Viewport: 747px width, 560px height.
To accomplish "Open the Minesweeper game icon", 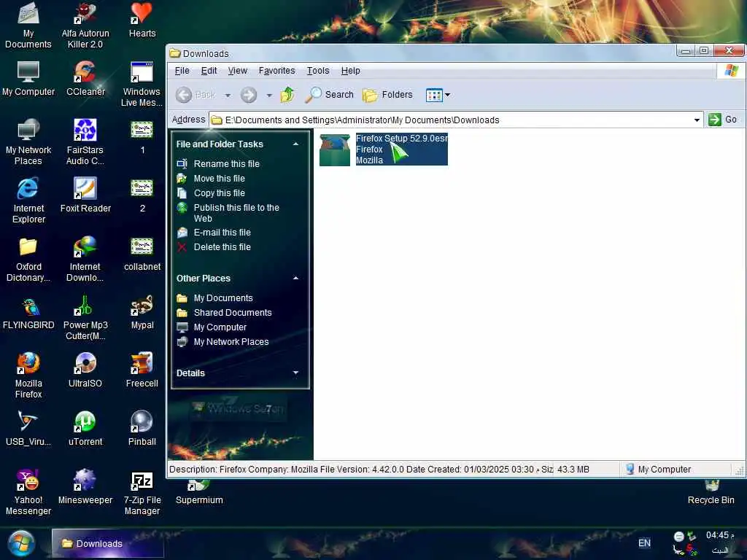I will [x=85, y=487].
